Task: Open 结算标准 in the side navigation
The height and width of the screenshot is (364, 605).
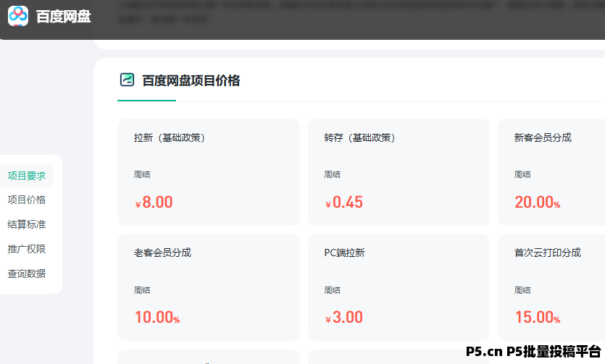Action: [27, 224]
